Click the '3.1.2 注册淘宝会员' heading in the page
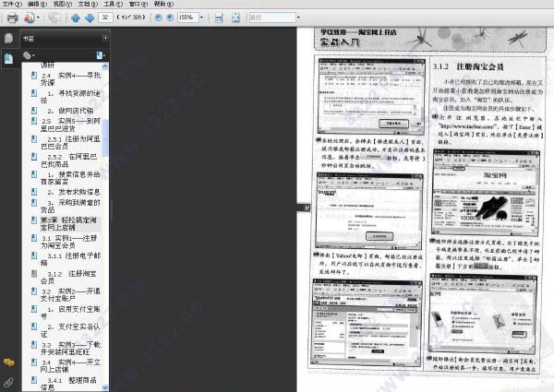This screenshot has width=554, height=392. point(468,66)
